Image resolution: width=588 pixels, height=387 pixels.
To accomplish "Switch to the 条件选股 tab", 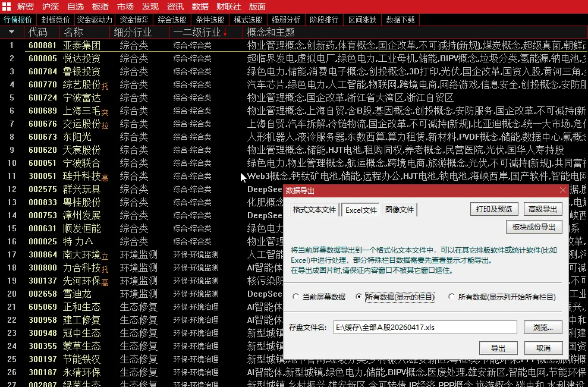I will click(210, 20).
